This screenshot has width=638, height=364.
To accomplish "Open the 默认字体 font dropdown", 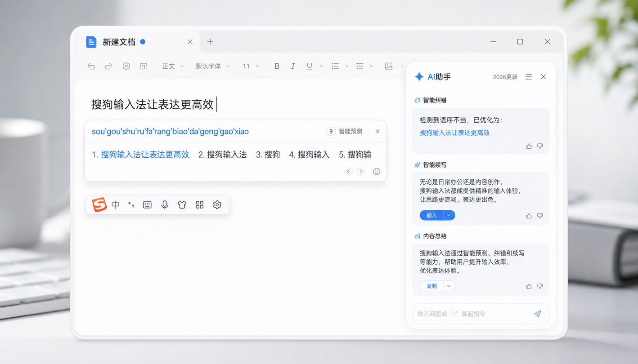I will point(212,66).
